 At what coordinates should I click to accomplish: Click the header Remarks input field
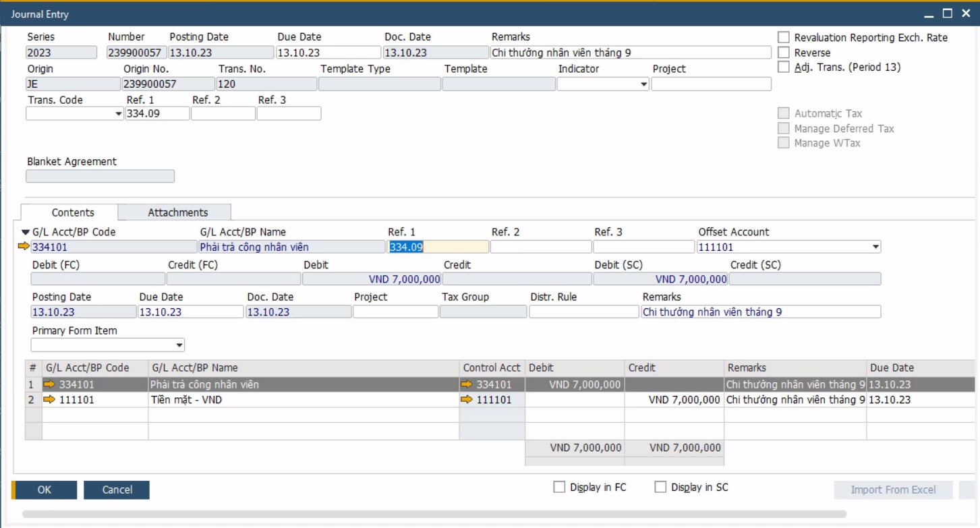tap(631, 53)
